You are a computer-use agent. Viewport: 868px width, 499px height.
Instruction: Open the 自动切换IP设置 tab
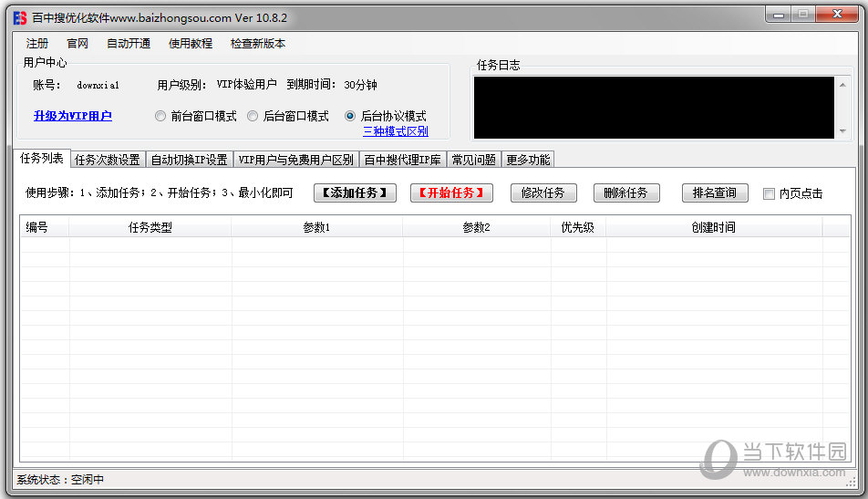pos(190,160)
